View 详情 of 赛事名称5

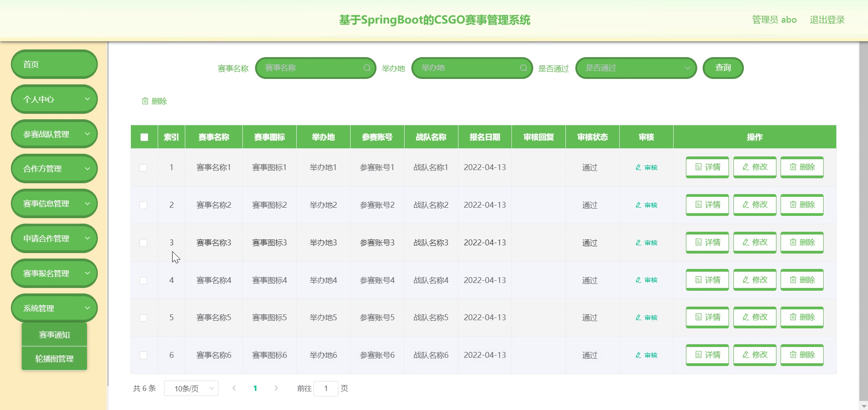click(707, 317)
